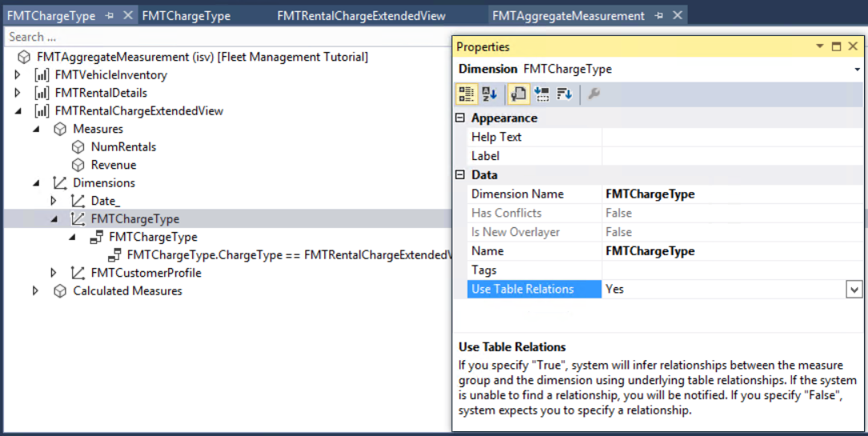This screenshot has height=436, width=868.
Task: Collapse the Measures node
Action: point(37,129)
